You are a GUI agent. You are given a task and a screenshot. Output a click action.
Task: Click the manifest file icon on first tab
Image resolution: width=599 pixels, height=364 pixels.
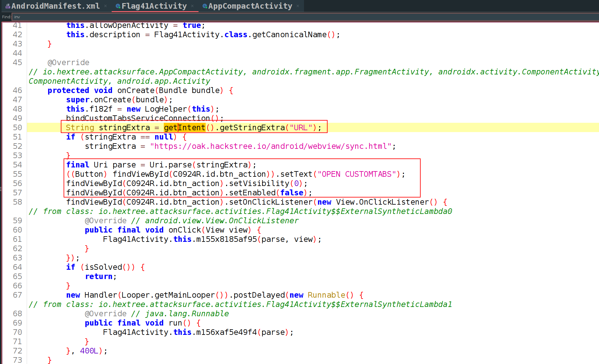8,6
